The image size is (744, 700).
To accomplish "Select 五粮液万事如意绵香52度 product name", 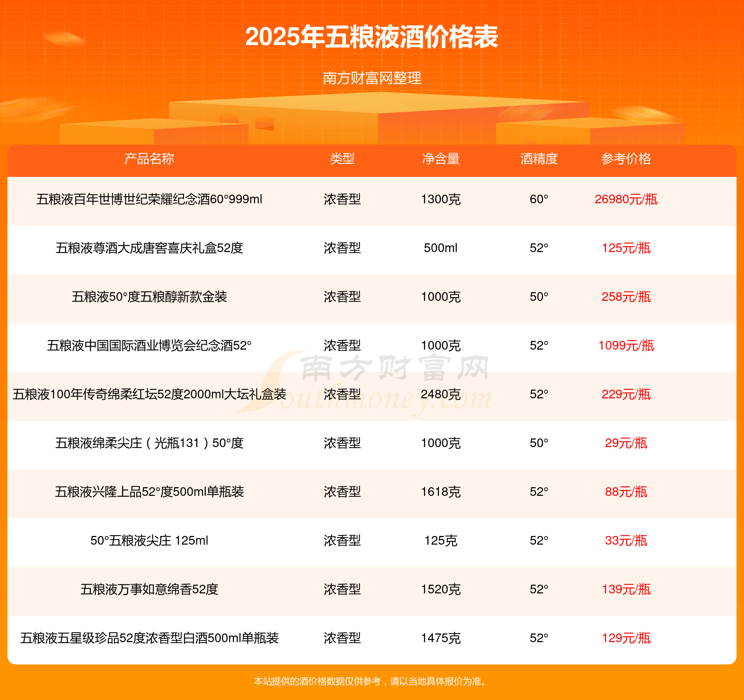I will 149,589.
